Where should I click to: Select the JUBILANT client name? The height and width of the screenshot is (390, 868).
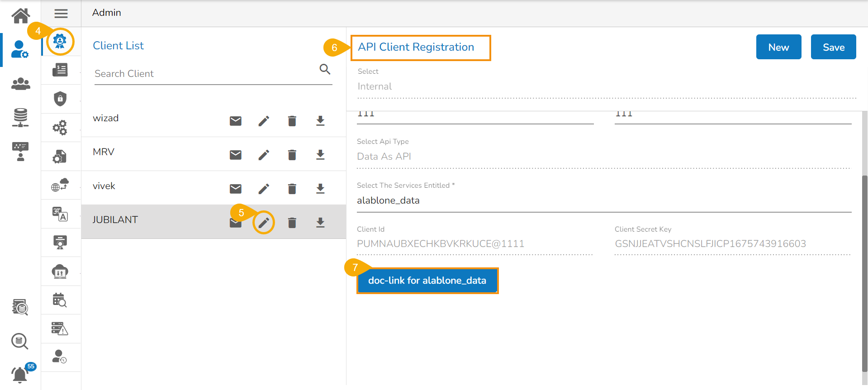point(115,220)
